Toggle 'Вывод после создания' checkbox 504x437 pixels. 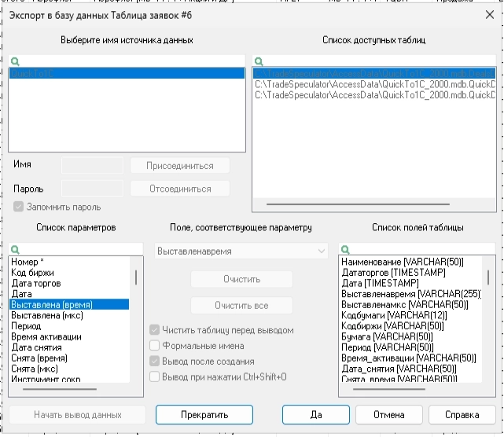[155, 362]
